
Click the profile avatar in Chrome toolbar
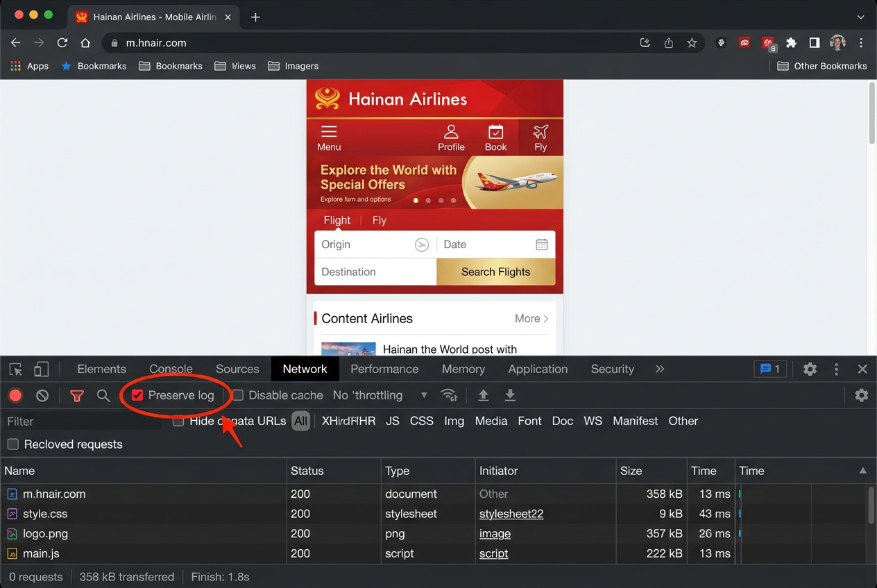pyautogui.click(x=837, y=43)
